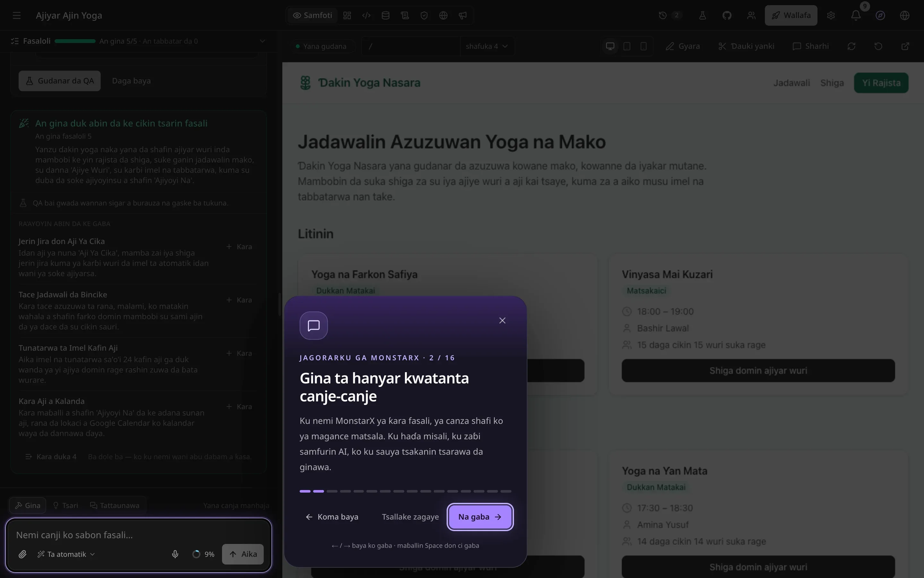Screen dimensions: 924x578
Task: Open the language globe icon at far right
Action: point(904,15)
